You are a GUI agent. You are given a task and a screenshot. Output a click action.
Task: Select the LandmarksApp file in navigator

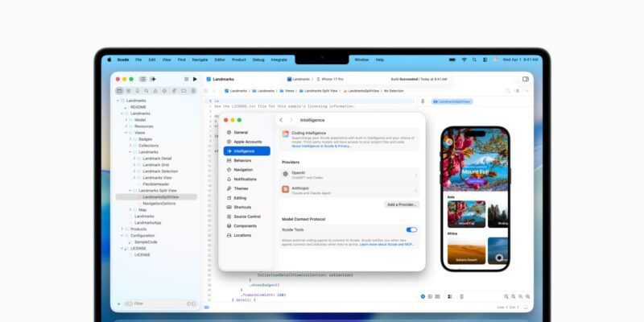[x=147, y=223]
